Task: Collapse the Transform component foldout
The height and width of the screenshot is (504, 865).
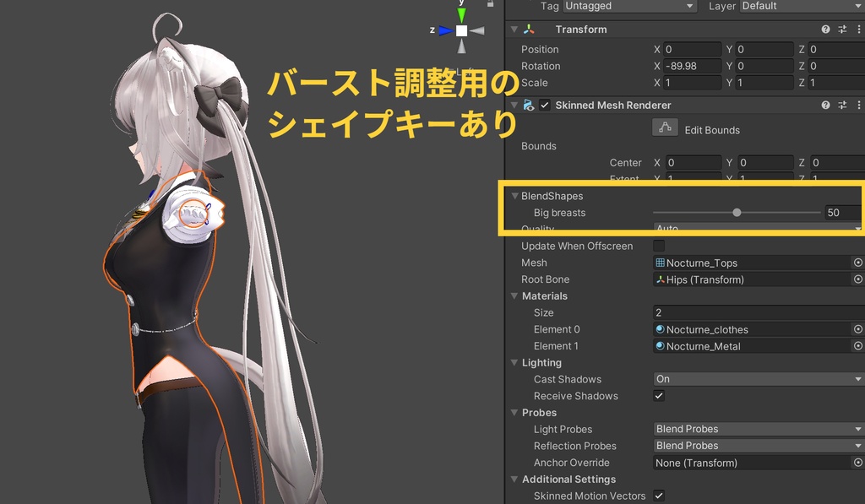Action: coord(514,30)
